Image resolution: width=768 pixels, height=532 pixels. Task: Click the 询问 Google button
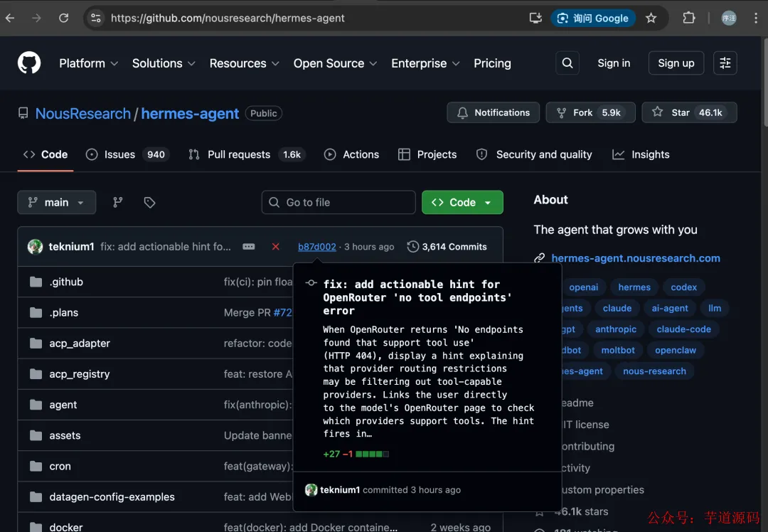(593, 18)
